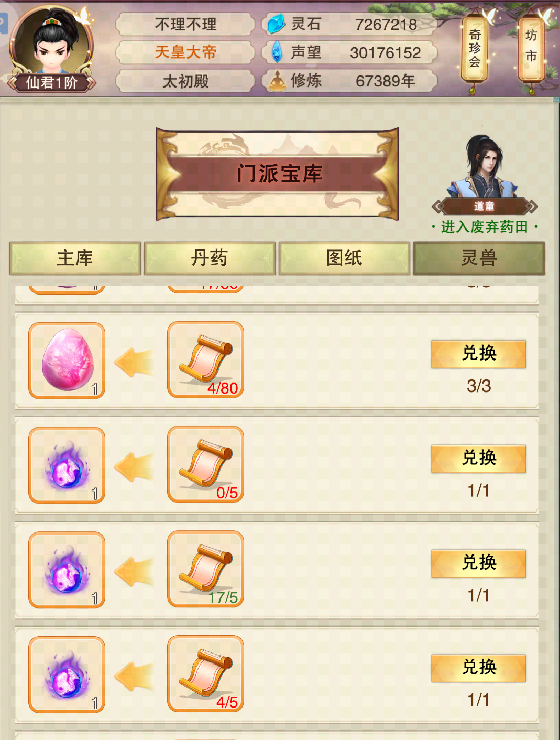Viewport: 560px width, 740px height.
Task: Open the 坊市 lantern icon
Action: click(x=531, y=49)
